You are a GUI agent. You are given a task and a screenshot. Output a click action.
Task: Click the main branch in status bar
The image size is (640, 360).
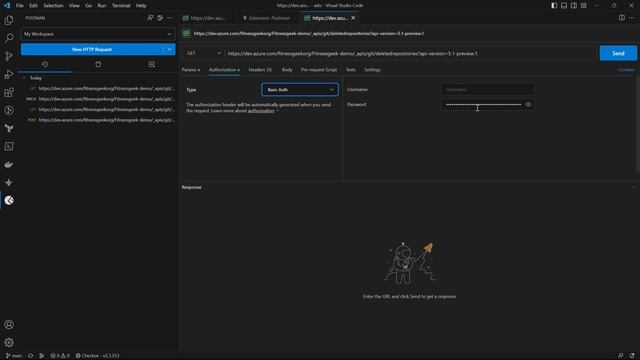(14, 356)
